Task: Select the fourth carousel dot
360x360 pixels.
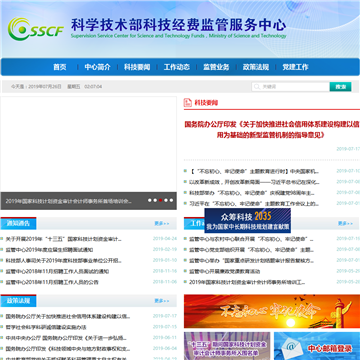Action: (166, 200)
